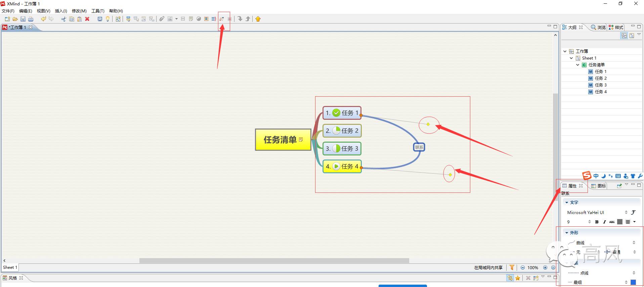
Task: Open the image icon dropdown arrow
Action: click(176, 19)
